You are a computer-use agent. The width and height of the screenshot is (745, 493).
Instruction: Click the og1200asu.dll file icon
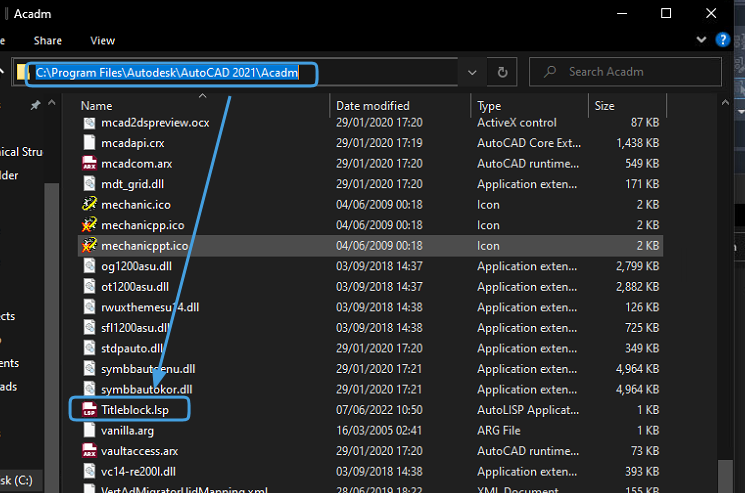[x=89, y=266]
